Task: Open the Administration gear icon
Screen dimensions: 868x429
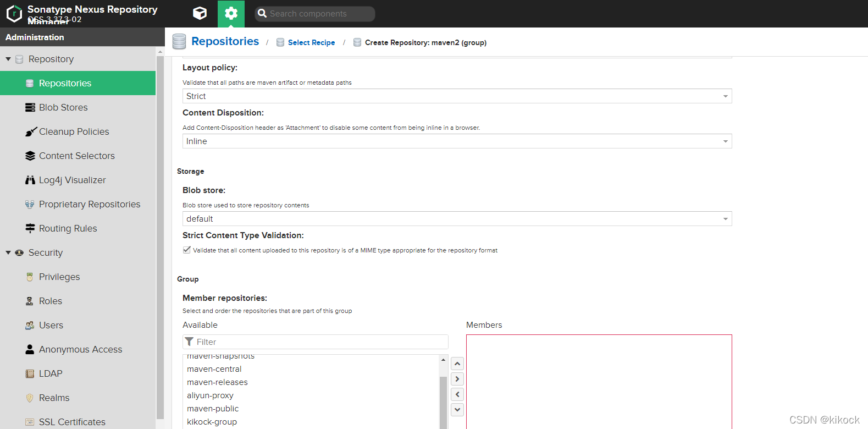Action: 231,14
